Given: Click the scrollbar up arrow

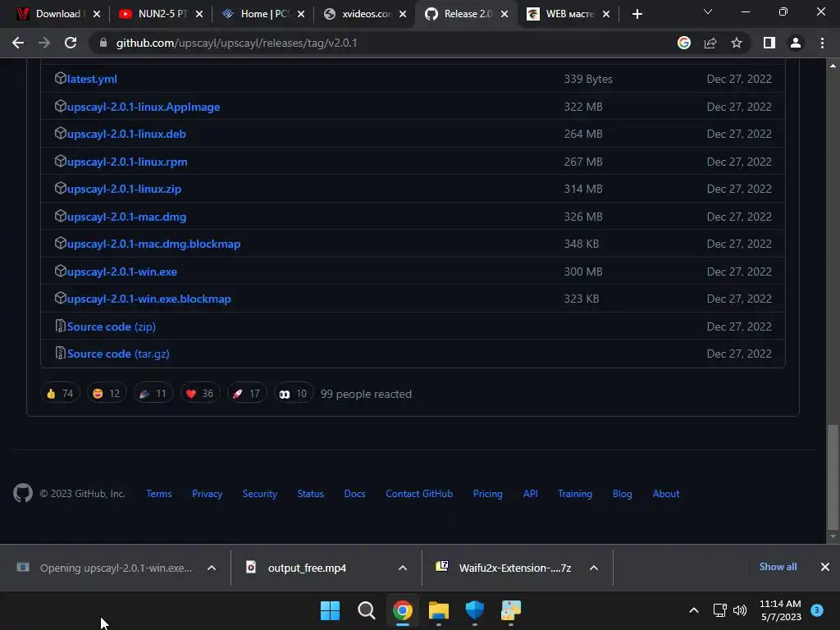Looking at the screenshot, I should [833, 66].
